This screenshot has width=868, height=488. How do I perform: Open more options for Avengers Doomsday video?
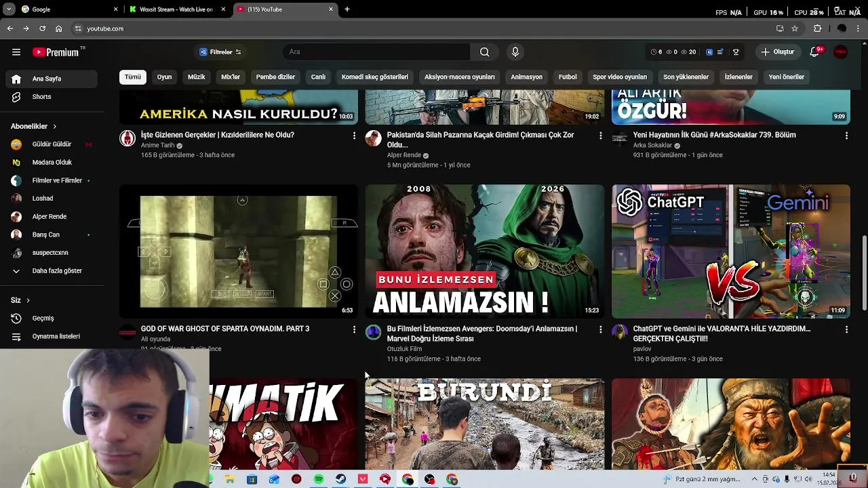[x=600, y=329]
